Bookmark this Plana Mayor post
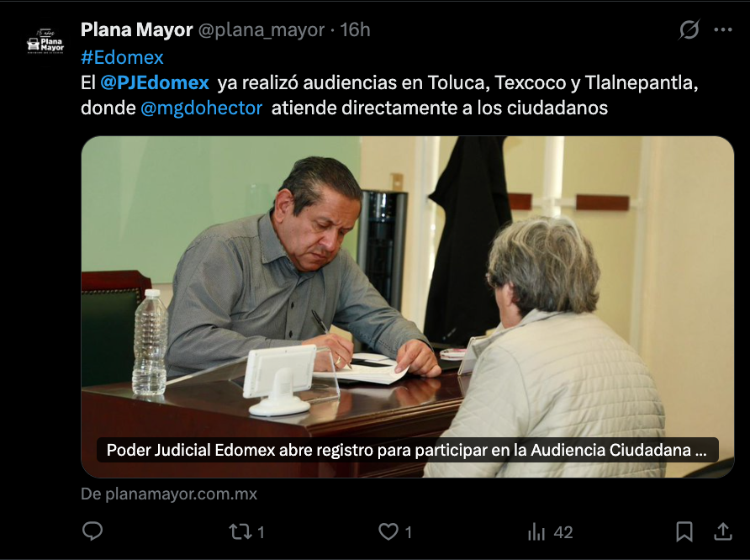Image resolution: width=750 pixels, height=560 pixels. 684,531
